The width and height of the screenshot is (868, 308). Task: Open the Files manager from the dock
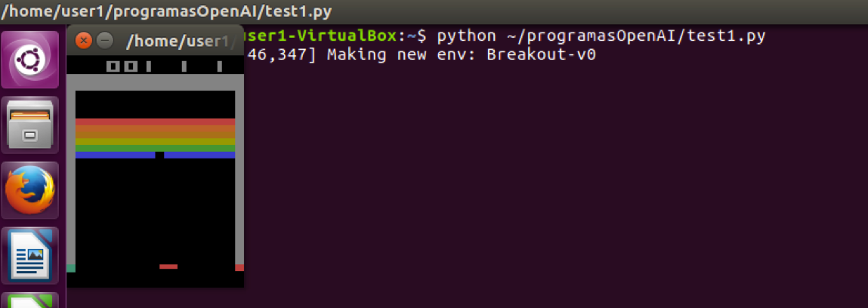[30, 124]
